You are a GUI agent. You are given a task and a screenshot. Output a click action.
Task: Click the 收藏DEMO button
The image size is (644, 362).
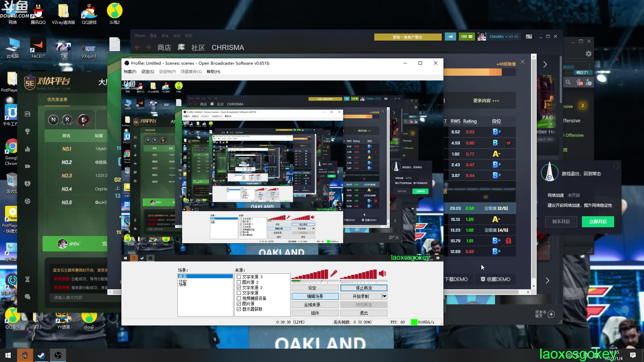[x=495, y=279]
